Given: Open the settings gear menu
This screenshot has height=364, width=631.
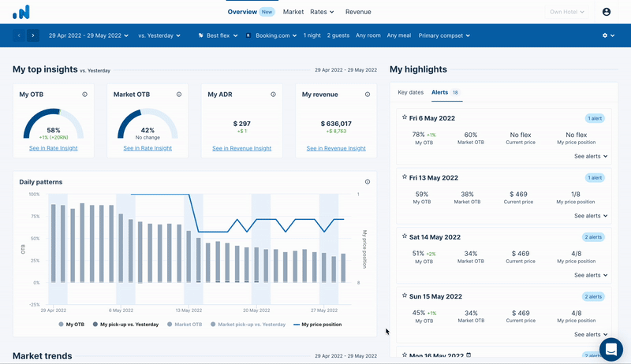Looking at the screenshot, I should tap(608, 35).
